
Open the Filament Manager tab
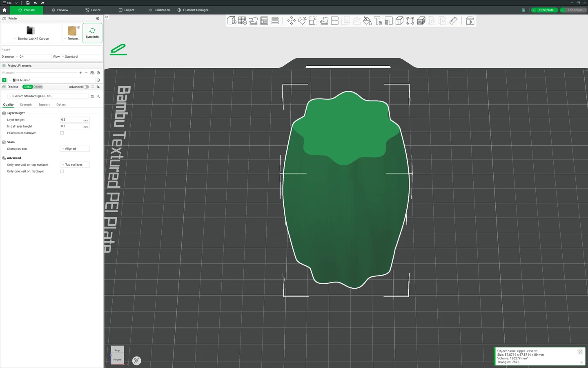pyautogui.click(x=193, y=10)
